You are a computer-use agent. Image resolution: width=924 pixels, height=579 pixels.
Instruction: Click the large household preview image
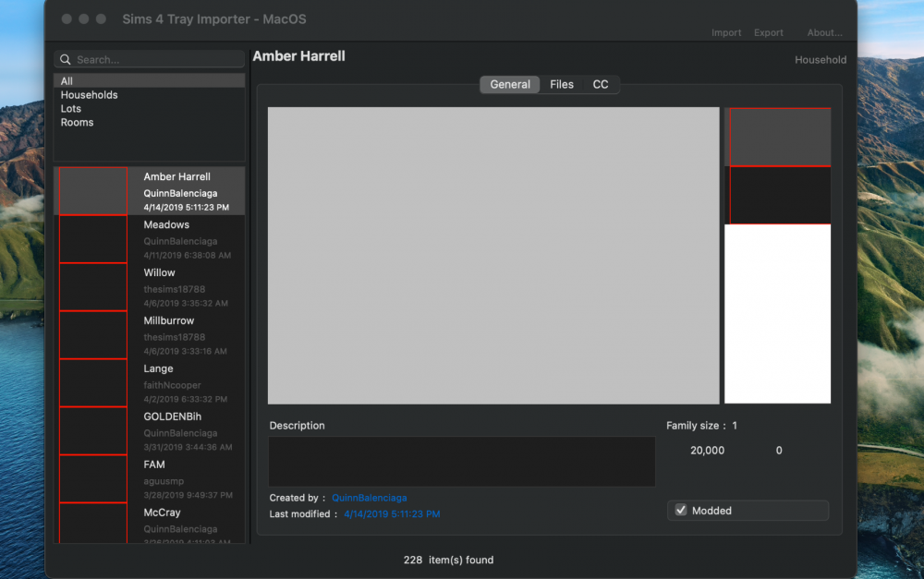[x=493, y=256]
